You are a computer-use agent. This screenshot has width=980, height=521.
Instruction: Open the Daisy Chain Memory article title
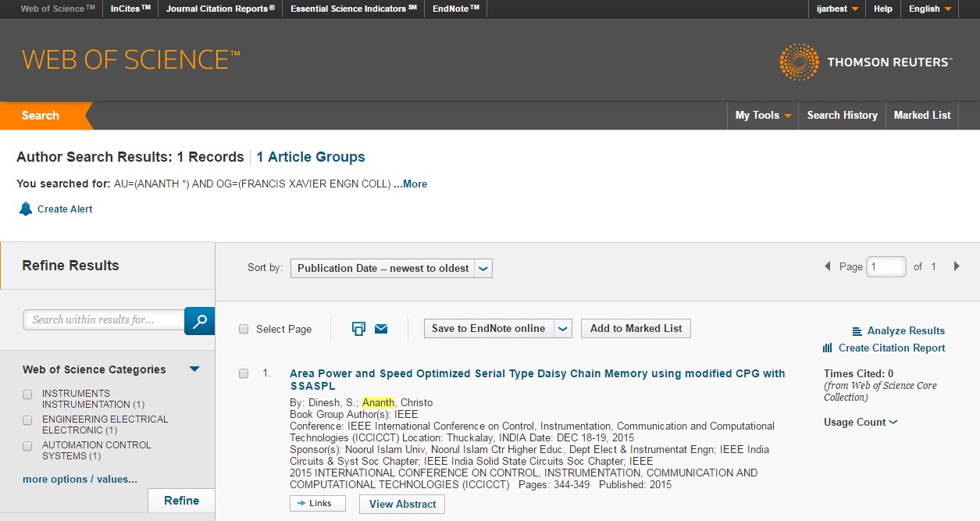click(x=537, y=380)
